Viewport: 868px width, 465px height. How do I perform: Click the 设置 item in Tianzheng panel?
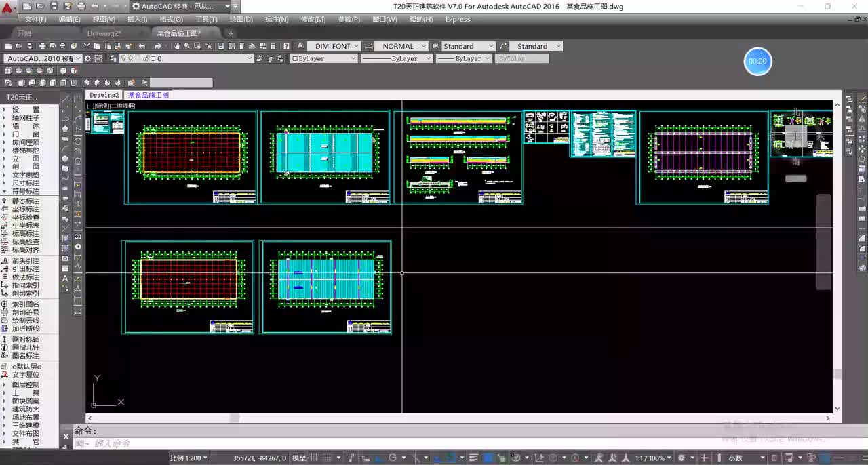coord(26,109)
